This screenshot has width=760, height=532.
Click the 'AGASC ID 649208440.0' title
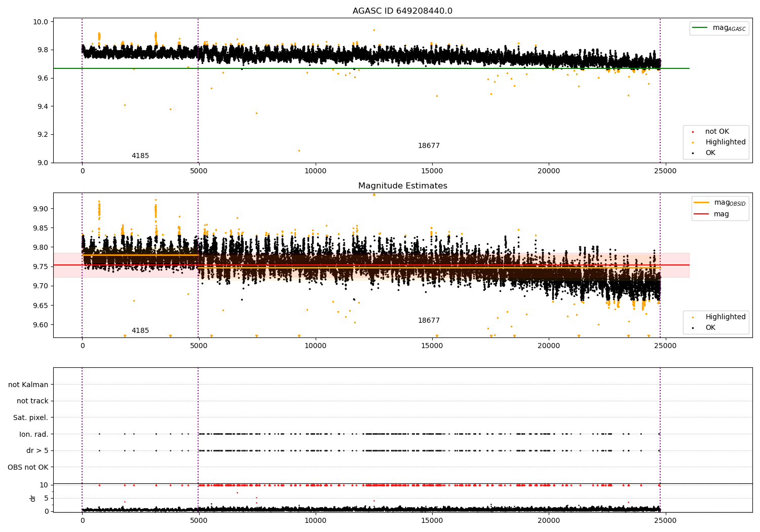[402, 11]
